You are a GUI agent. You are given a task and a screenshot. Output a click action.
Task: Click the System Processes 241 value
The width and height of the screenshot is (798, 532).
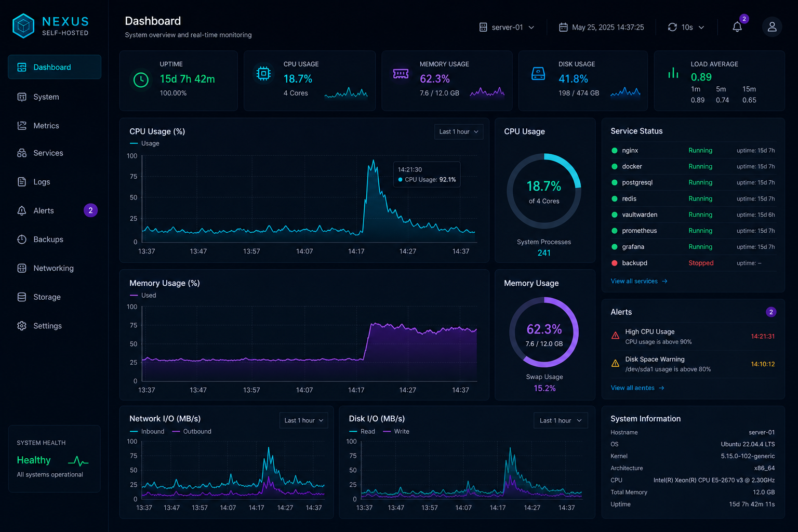[544, 253]
